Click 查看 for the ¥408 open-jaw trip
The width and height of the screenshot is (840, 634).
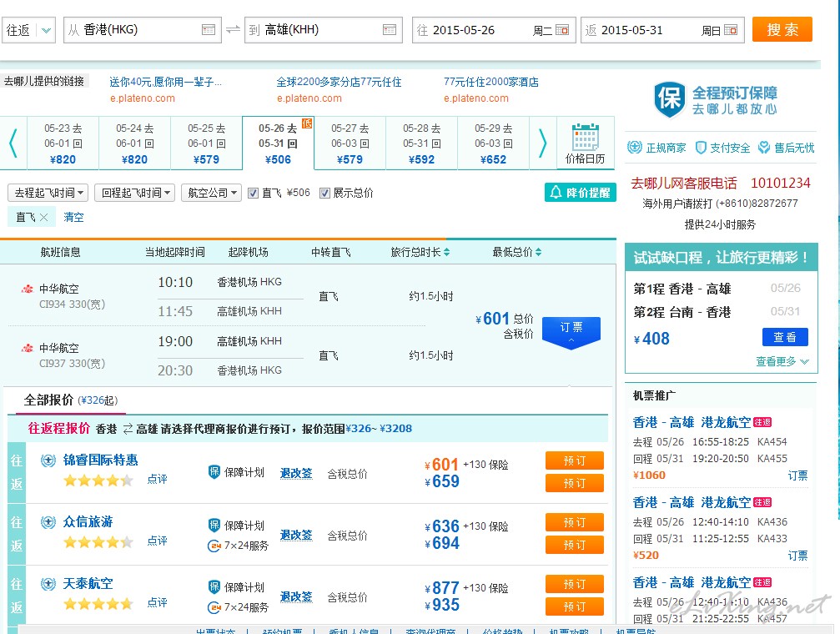click(x=785, y=337)
